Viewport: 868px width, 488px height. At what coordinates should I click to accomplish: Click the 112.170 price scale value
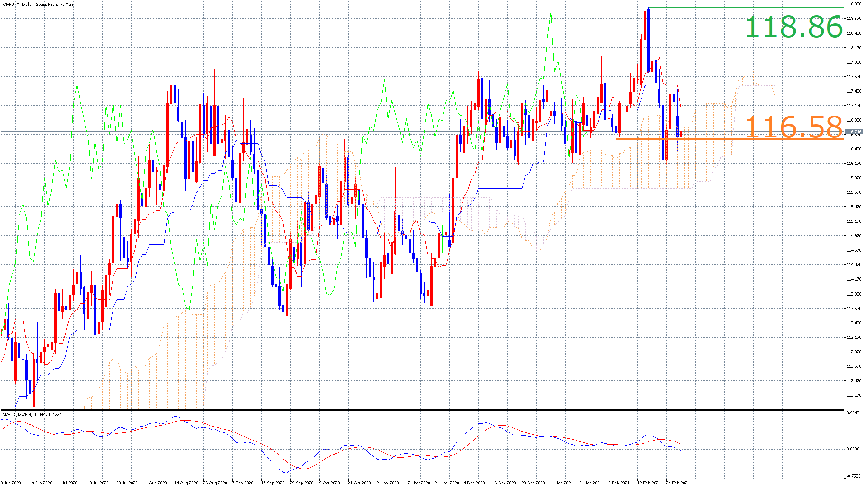tap(854, 395)
